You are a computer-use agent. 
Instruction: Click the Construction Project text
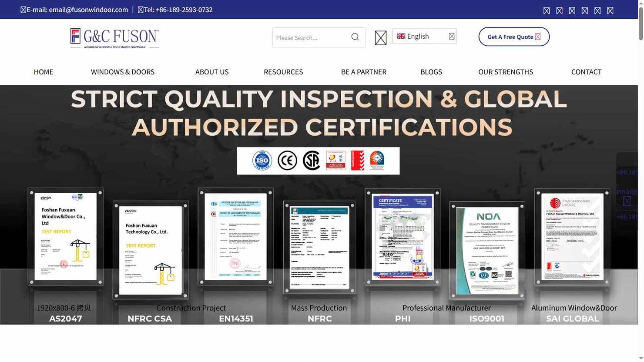191,308
